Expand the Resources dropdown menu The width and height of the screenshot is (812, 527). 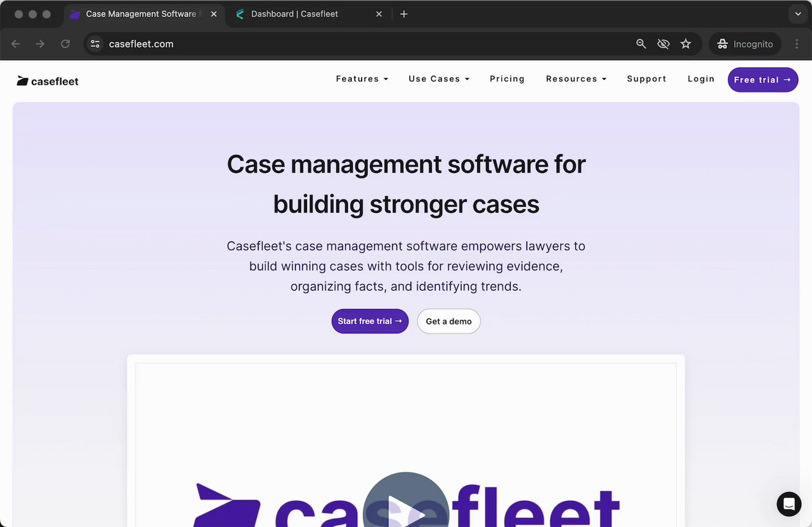tap(576, 79)
